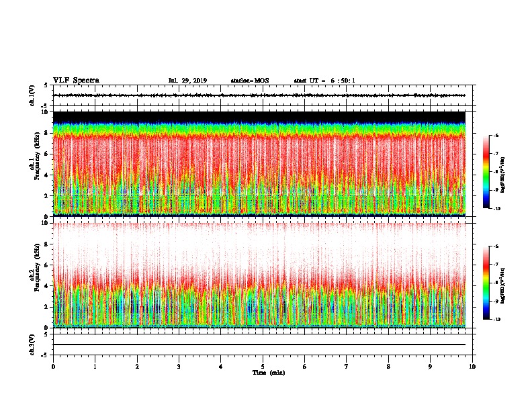Click time axis tick label '0'
Screen dimensions: 532x411
(53, 366)
